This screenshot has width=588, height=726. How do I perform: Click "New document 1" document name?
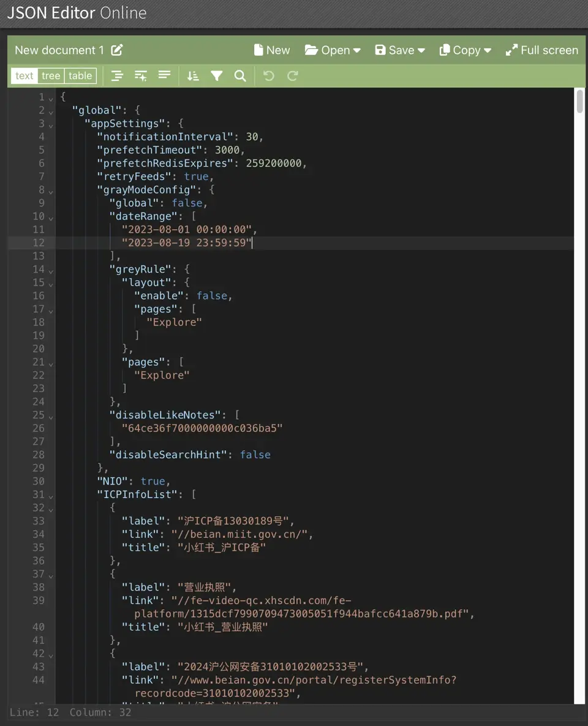click(59, 50)
